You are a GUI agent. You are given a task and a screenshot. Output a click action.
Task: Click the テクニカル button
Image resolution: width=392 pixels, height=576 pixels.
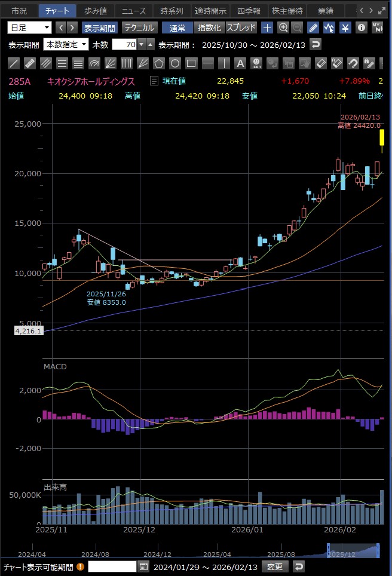point(139,27)
